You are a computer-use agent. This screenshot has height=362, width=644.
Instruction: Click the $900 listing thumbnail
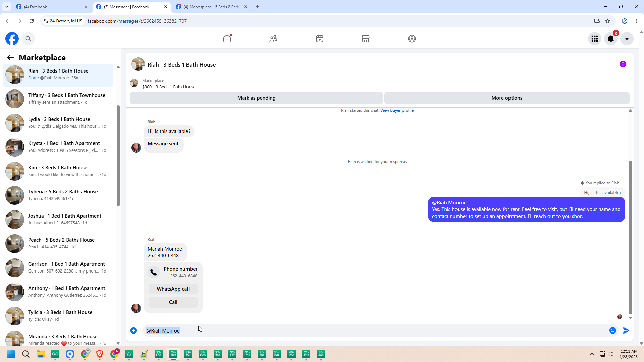tap(134, 83)
